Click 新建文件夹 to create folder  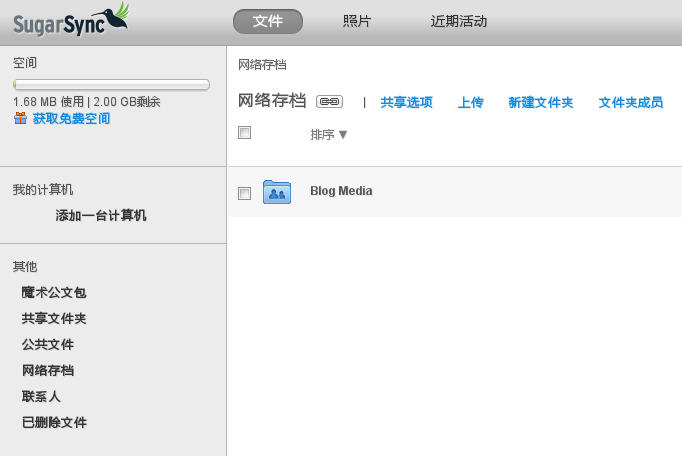pos(540,103)
